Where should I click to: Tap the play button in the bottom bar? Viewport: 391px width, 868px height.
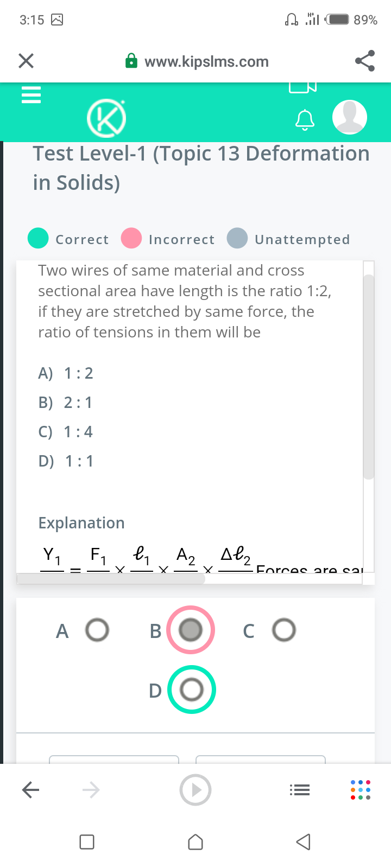pyautogui.click(x=195, y=790)
